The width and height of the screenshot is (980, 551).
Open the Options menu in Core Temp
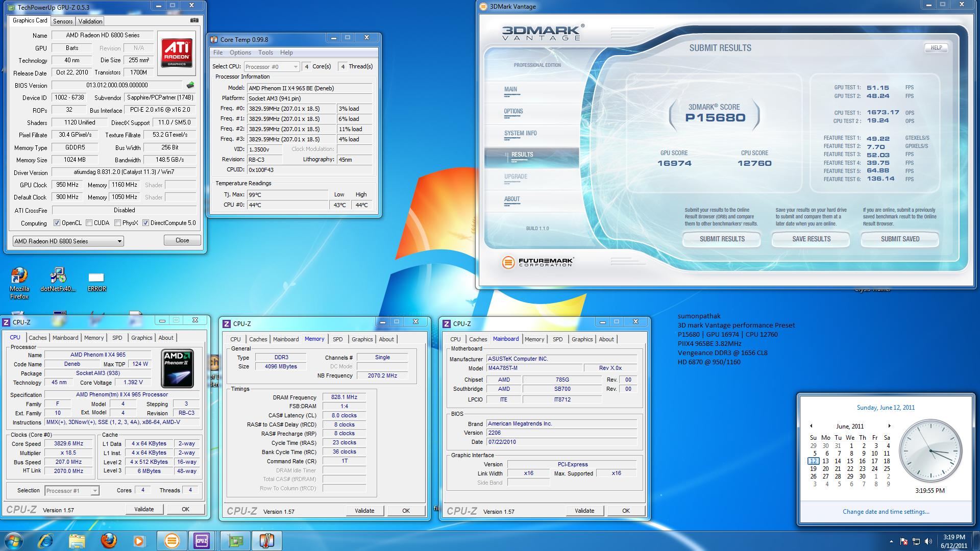coord(240,53)
